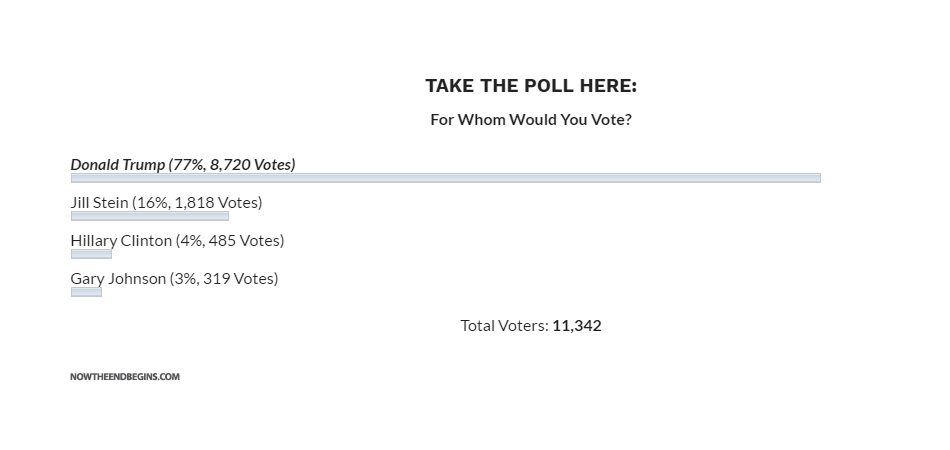Click the "TAKE THE POLL HERE:" heading

pos(530,86)
